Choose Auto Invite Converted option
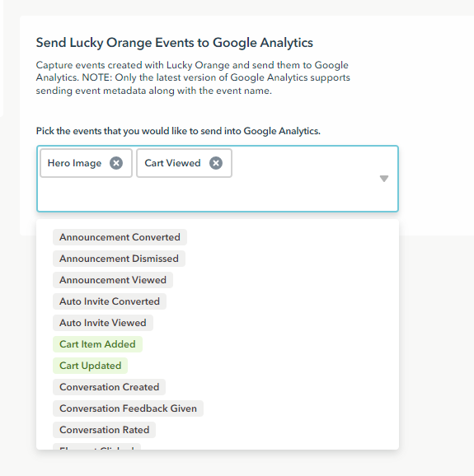This screenshot has height=476, width=474. pyautogui.click(x=110, y=301)
